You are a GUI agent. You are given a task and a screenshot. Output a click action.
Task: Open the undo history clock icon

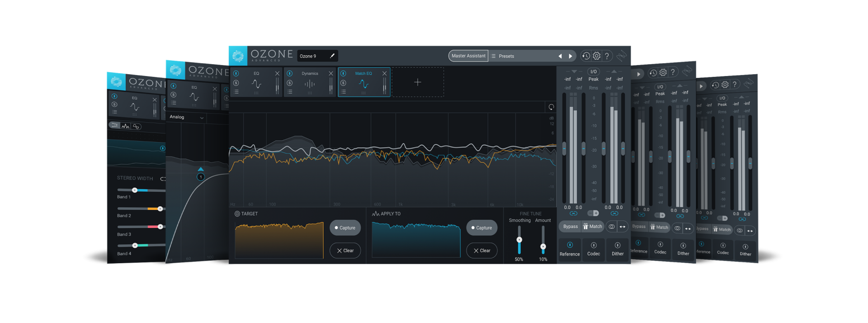point(586,56)
